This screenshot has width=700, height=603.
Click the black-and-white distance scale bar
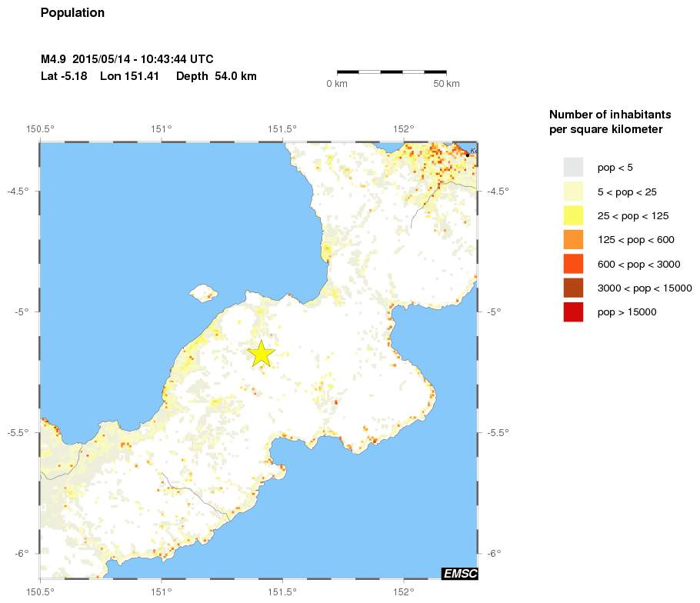point(392,72)
